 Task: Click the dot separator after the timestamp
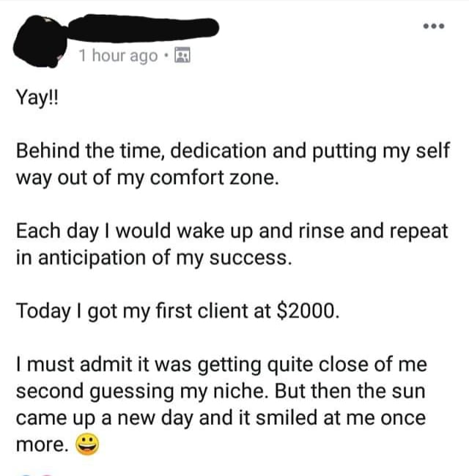click(x=167, y=56)
